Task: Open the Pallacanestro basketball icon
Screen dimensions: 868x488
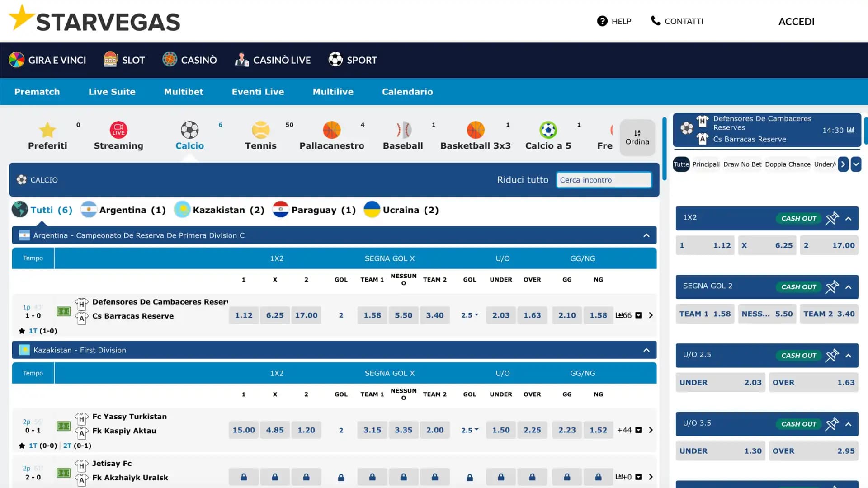Action: (x=332, y=130)
